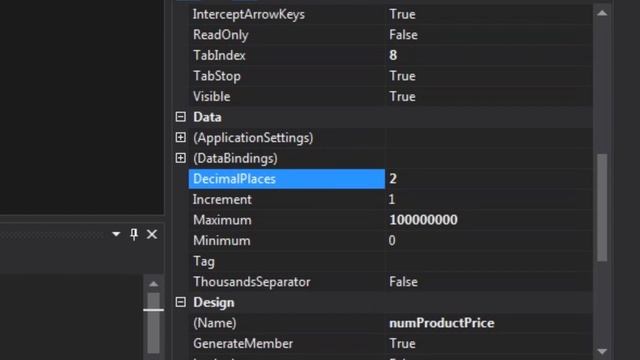Select the Maximum property
The height and width of the screenshot is (360, 640).
222,220
